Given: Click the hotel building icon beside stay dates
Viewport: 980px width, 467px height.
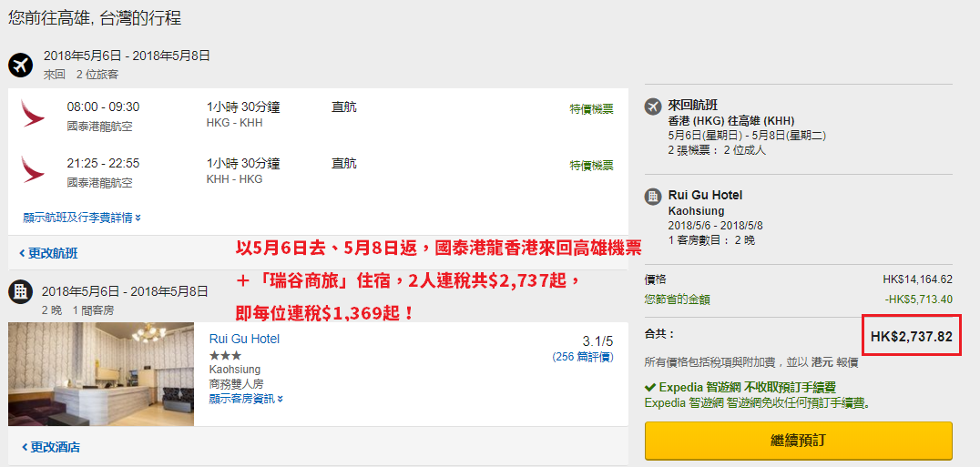Looking at the screenshot, I should [x=21, y=291].
